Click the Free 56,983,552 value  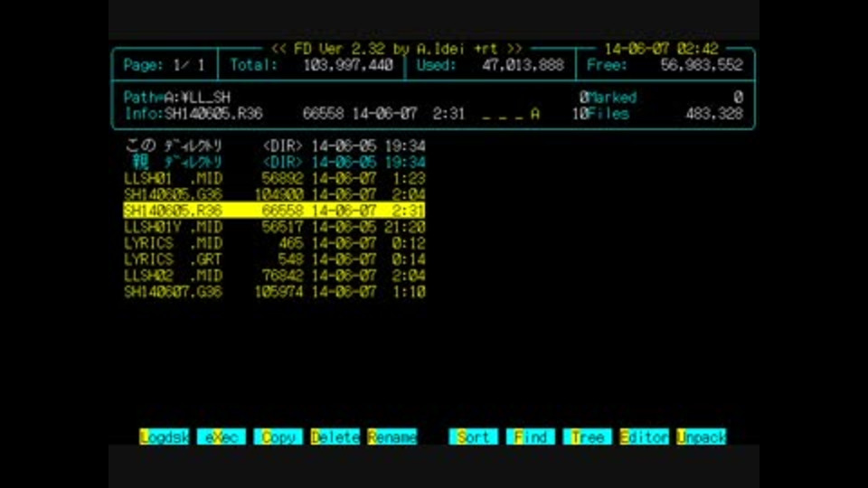(x=702, y=65)
